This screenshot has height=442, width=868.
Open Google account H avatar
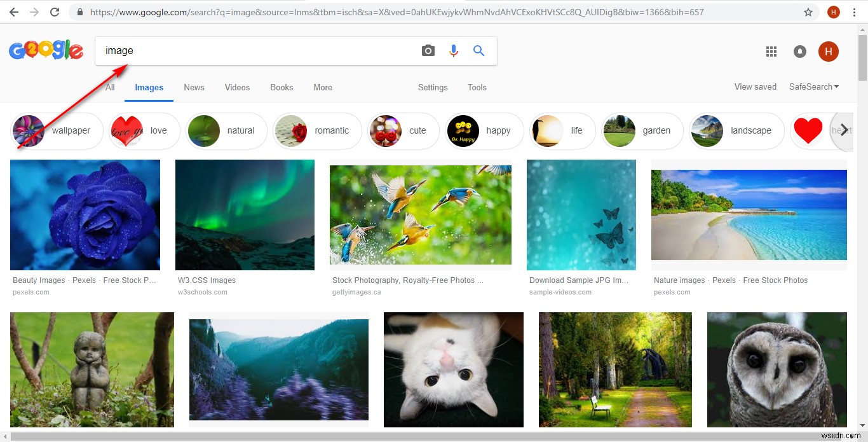coord(829,52)
